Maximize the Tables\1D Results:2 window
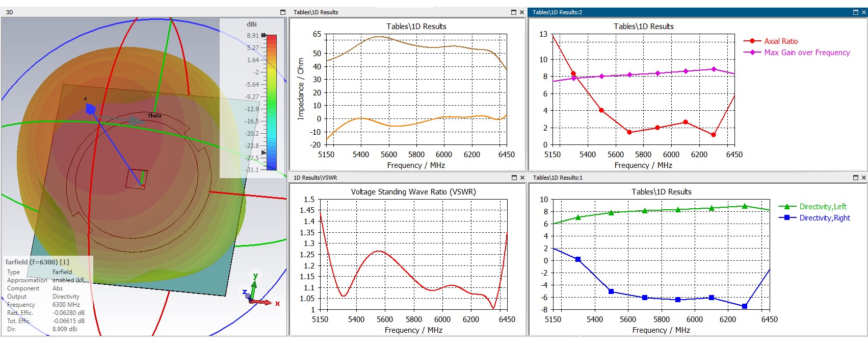This screenshot has width=868, height=343. [x=856, y=12]
